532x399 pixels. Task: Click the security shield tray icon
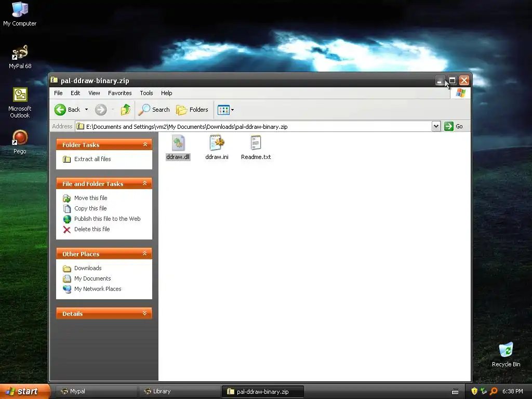[474, 392]
